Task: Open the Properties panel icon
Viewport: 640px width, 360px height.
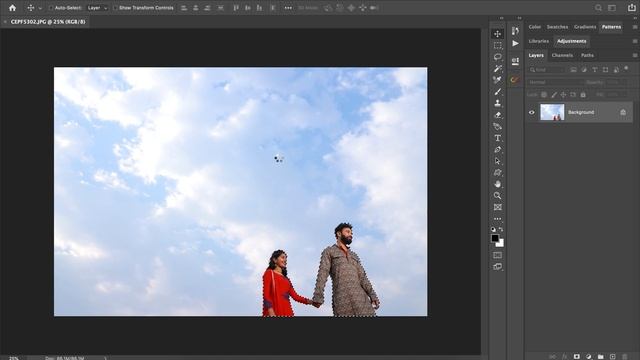Action: (515, 61)
